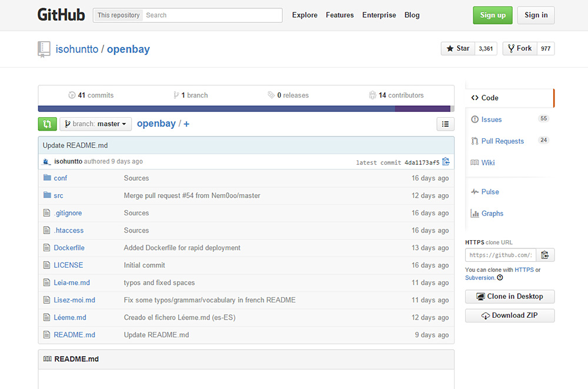
Task: Open the Dockerfile file link
Action: pos(69,248)
